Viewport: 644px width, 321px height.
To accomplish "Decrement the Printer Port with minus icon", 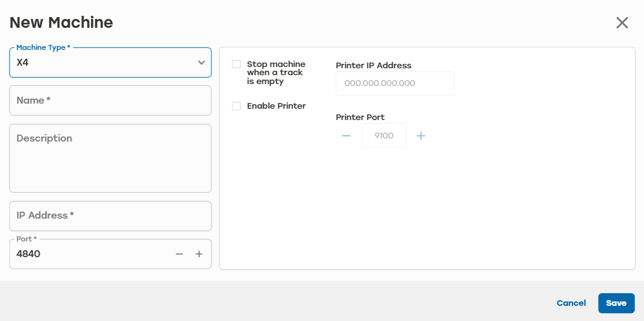I will (346, 136).
